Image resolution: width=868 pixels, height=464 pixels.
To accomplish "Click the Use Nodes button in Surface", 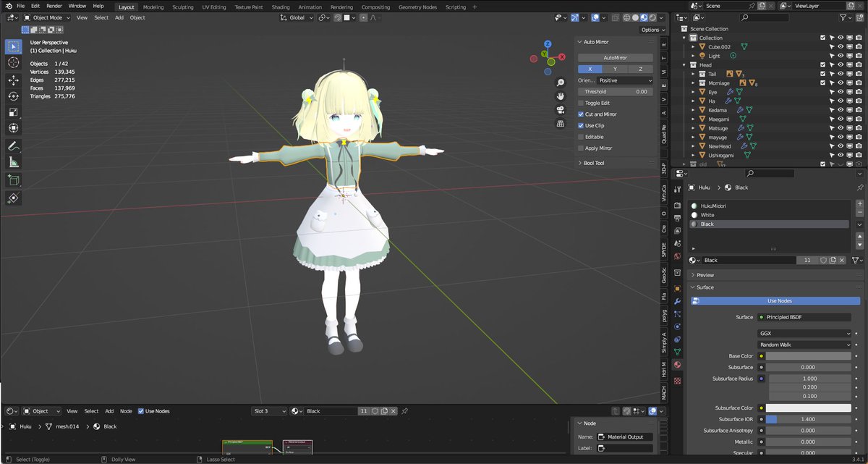I will click(x=775, y=301).
